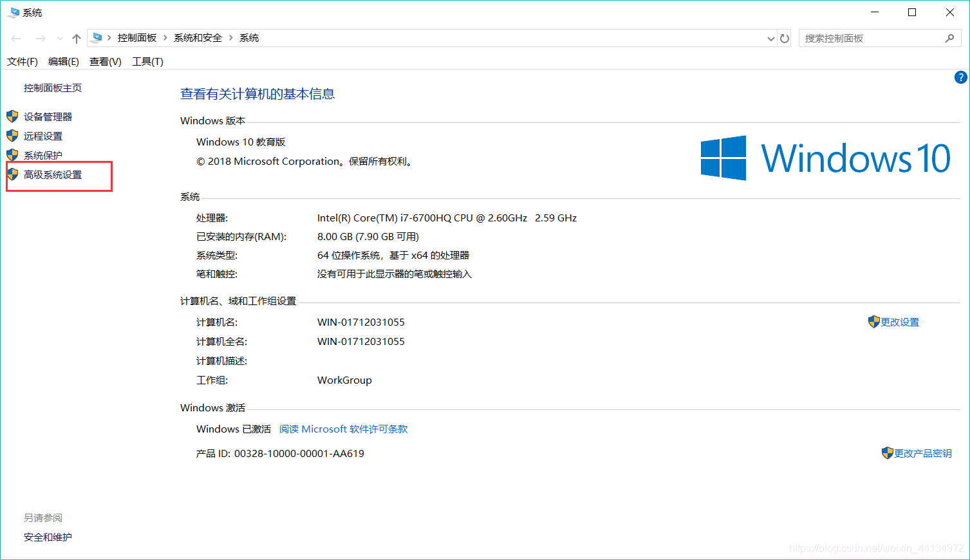Click the Windows 10 logo
This screenshot has width=970, height=560.
point(825,158)
